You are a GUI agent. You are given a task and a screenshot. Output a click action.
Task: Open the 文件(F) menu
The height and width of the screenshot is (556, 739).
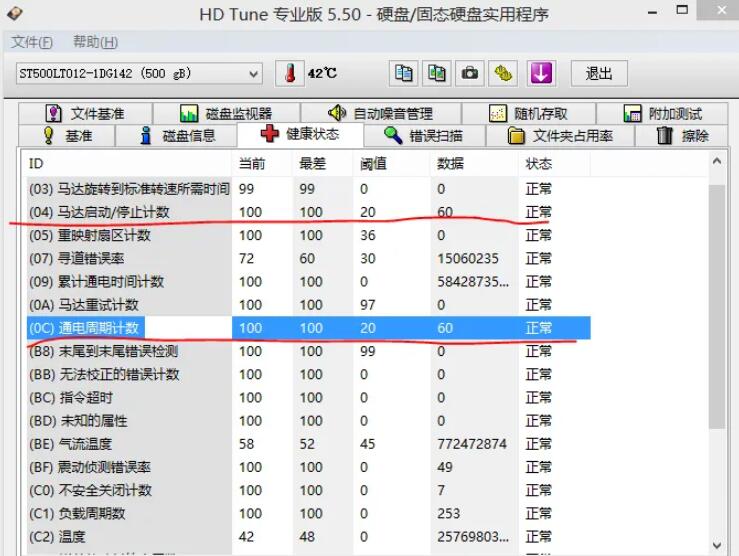click(32, 42)
